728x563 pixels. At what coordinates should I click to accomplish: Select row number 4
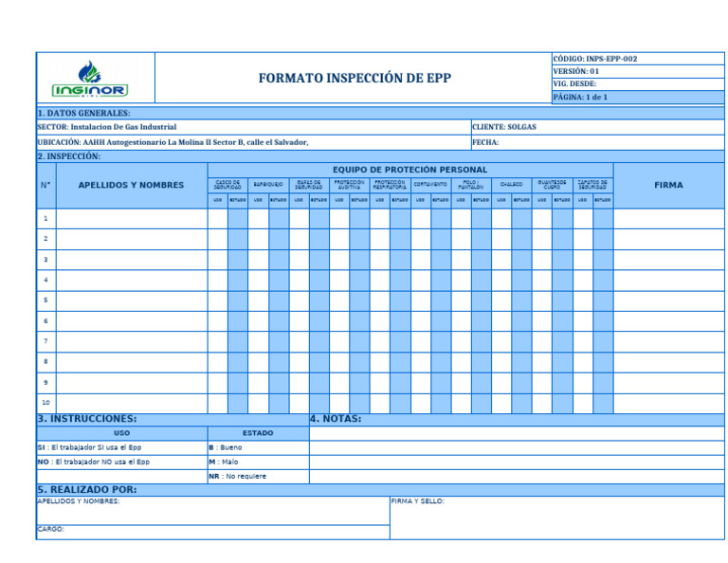45,281
